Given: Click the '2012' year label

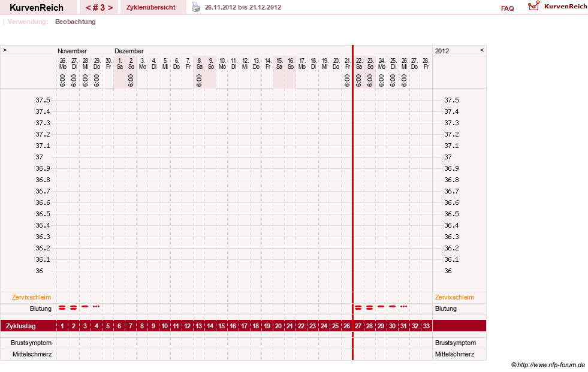Looking at the screenshot, I should (442, 51).
